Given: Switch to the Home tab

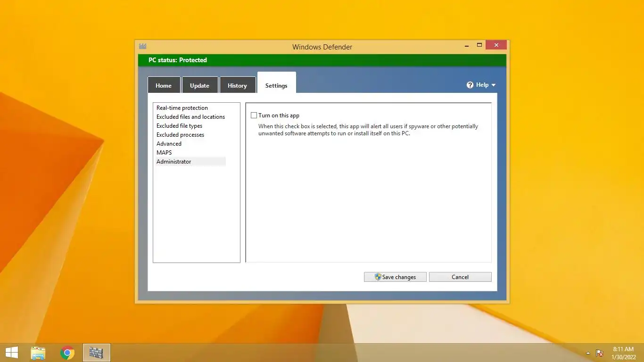Looking at the screenshot, I should click(164, 85).
